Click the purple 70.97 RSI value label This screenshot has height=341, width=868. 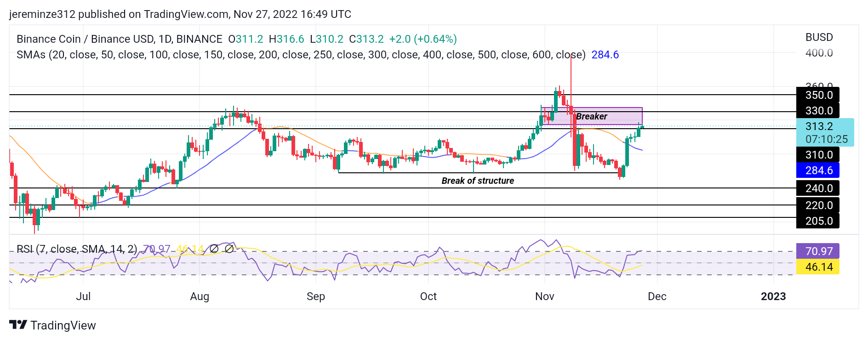(818, 251)
